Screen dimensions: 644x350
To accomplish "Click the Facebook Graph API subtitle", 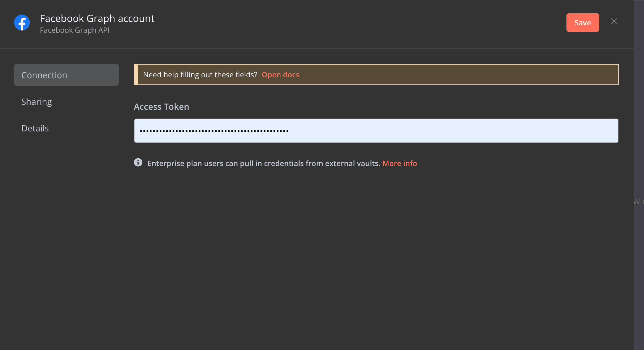I will coord(74,30).
